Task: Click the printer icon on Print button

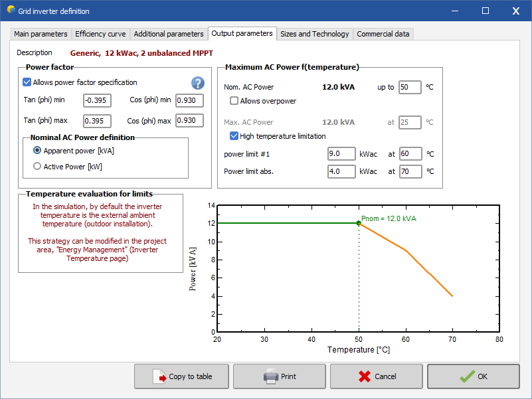Action: point(271,376)
